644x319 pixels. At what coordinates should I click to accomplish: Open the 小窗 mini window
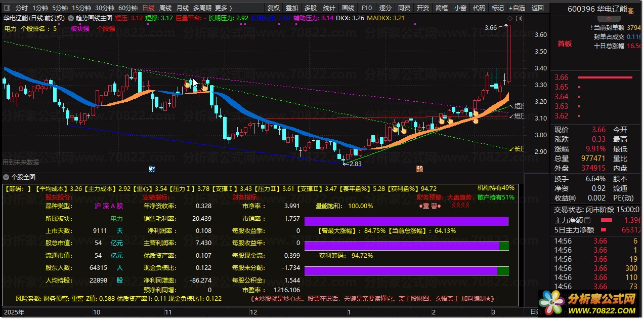[460, 8]
